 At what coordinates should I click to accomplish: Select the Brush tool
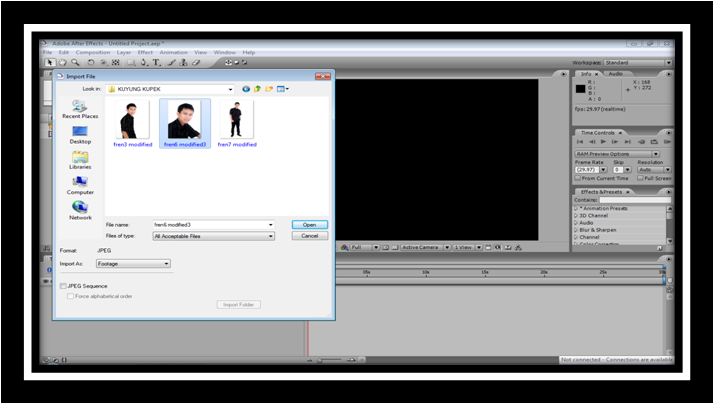click(x=172, y=62)
